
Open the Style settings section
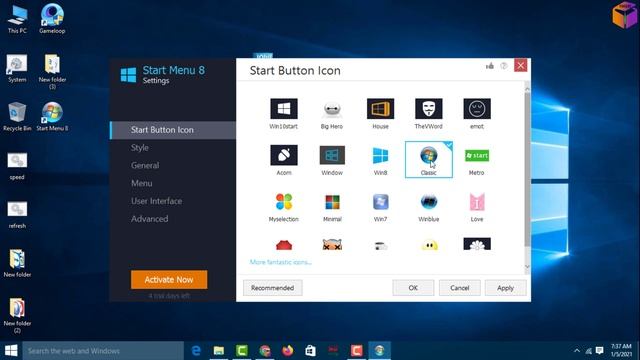click(140, 148)
